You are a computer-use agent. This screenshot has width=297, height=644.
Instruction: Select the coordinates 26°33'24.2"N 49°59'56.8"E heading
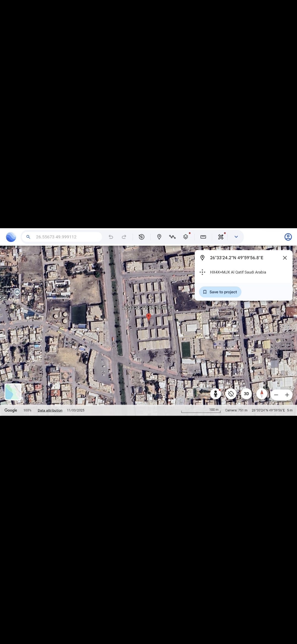[x=237, y=258]
